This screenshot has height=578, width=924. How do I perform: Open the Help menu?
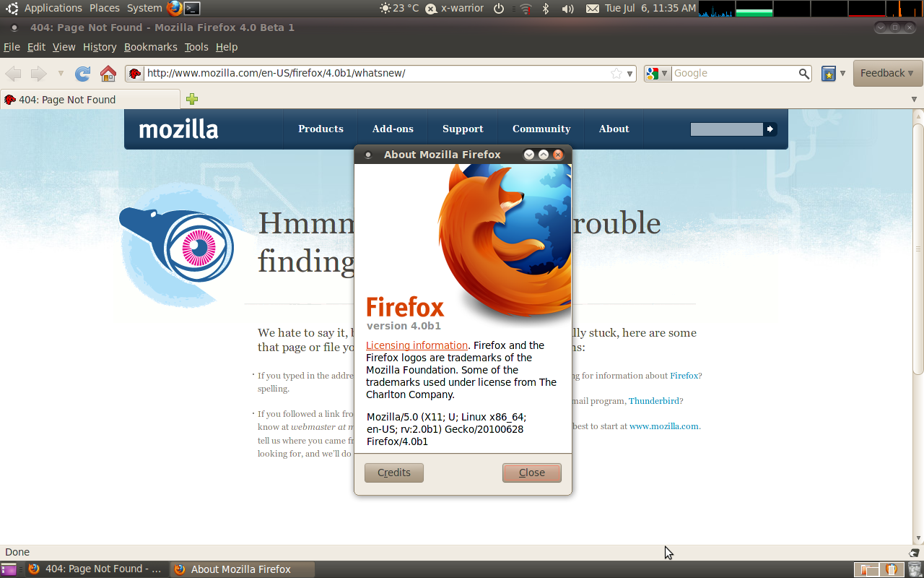[227, 47]
